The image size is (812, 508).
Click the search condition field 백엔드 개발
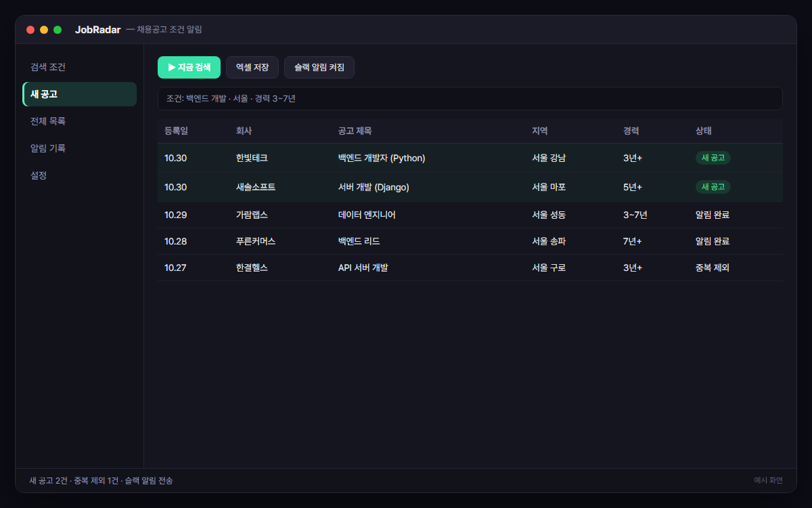(470, 99)
